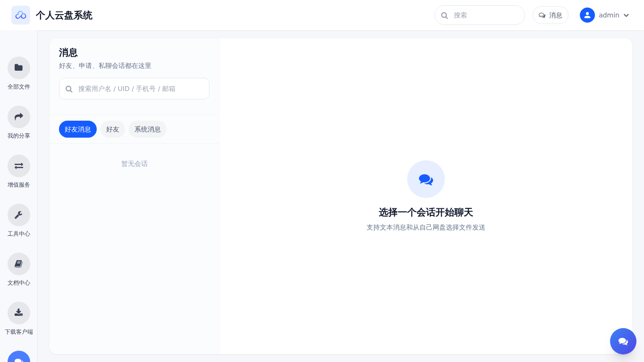Click the 增值服务 sidebar label
This screenshot has height=362, width=644.
click(19, 185)
